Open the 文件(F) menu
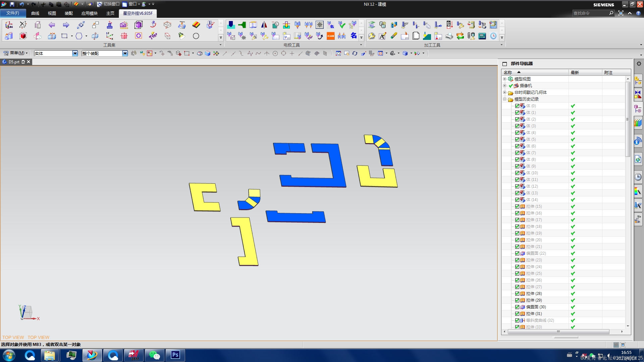Viewport: 644px width, 362px height. click(x=13, y=13)
